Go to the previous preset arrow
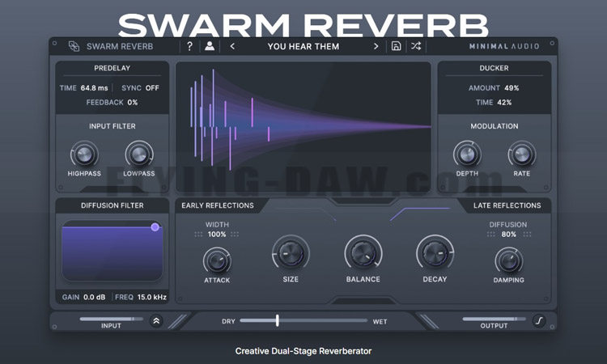Viewport: 607px width, 364px height. (x=232, y=46)
